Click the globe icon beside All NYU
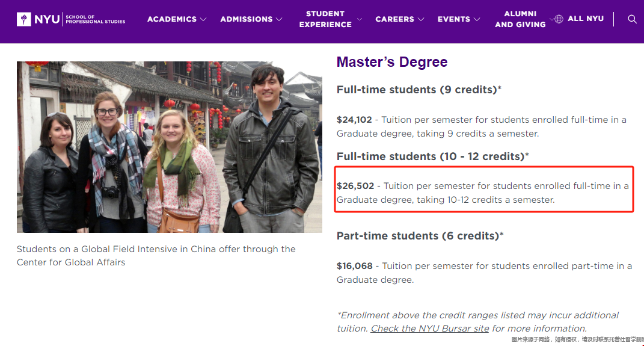 tap(559, 19)
